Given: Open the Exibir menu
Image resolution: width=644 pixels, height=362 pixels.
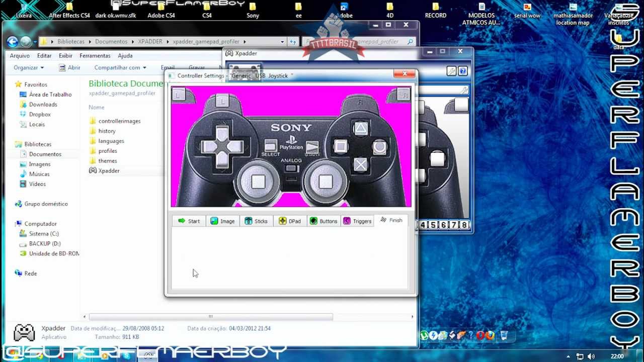Looking at the screenshot, I should coord(65,56).
